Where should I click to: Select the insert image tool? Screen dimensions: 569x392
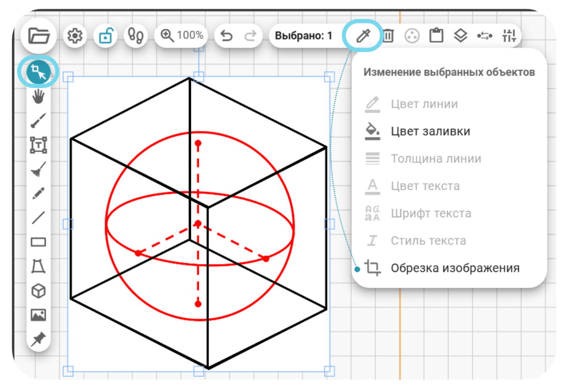click(39, 315)
